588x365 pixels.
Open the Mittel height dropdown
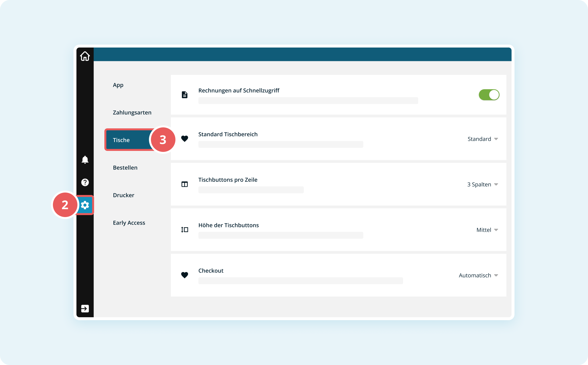(x=487, y=230)
